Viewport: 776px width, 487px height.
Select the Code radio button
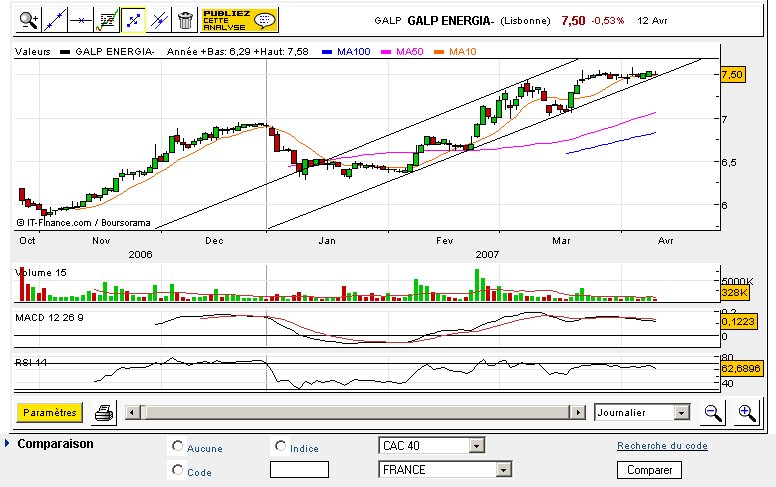pos(177,469)
